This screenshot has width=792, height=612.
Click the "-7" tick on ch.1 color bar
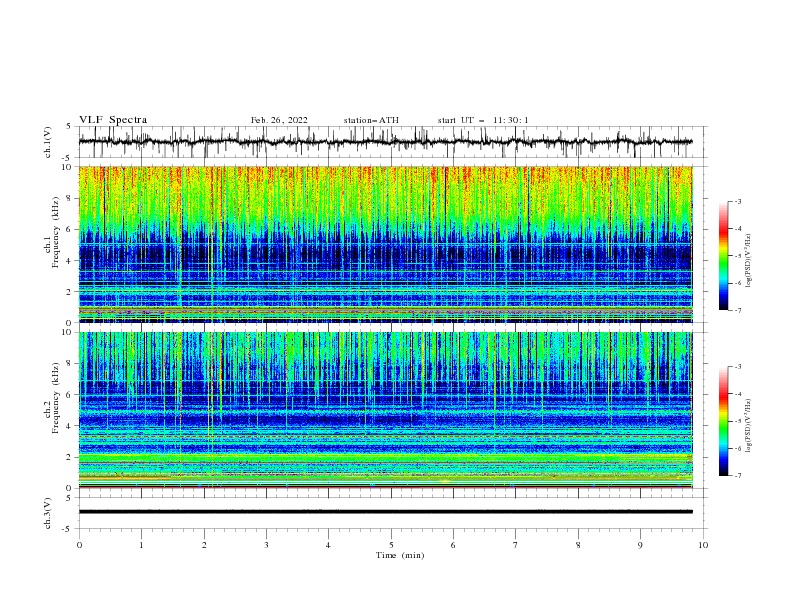point(738,311)
